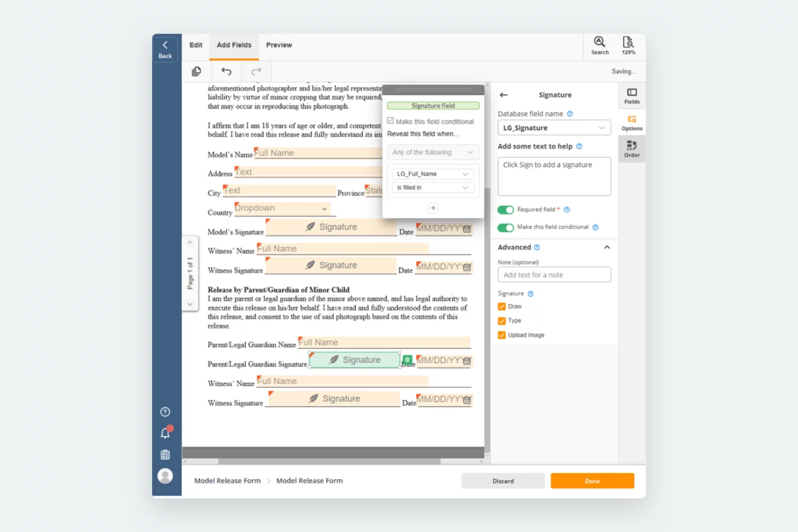Open the notifications bell

165,432
